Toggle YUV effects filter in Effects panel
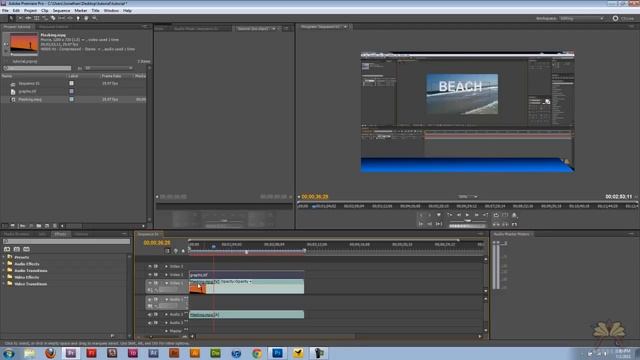This screenshot has width=640, height=360. 26,249
